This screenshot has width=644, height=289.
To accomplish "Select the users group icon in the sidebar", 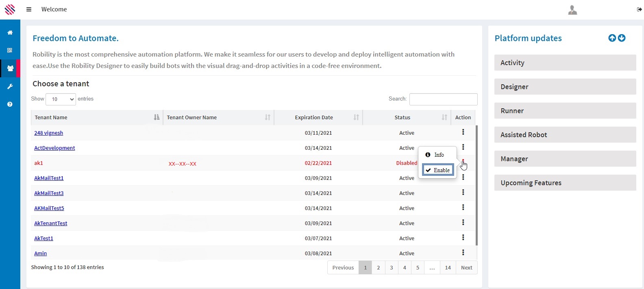I will 10,68.
